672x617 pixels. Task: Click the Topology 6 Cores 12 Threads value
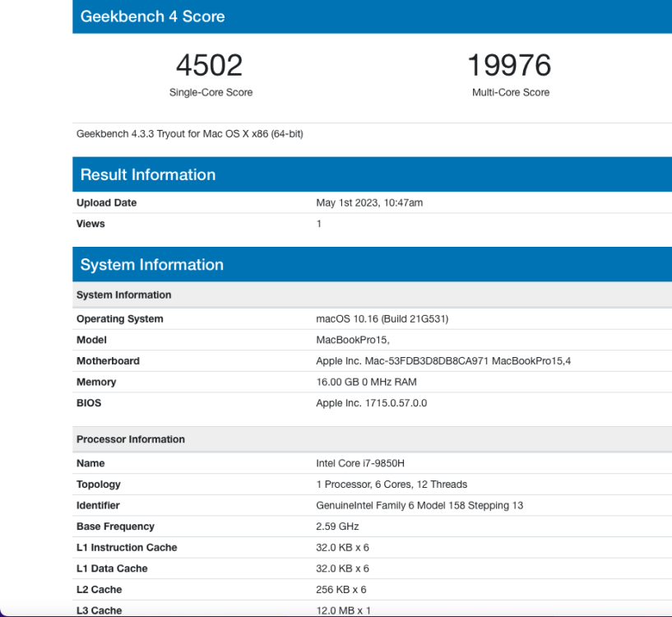coord(392,485)
